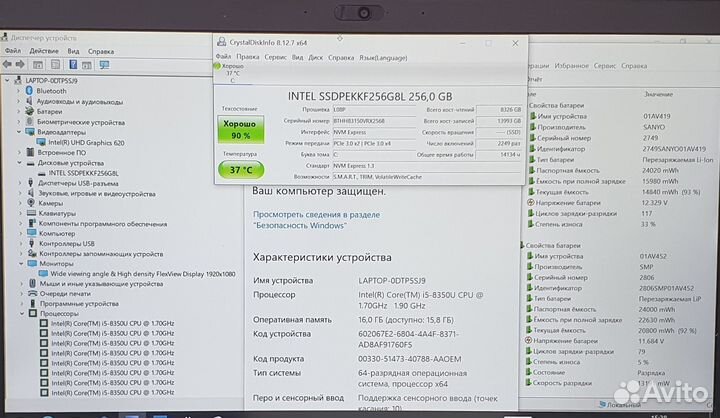Expand the Камеры category
Viewport: 720px width, 418px height.
pyautogui.click(x=20, y=203)
